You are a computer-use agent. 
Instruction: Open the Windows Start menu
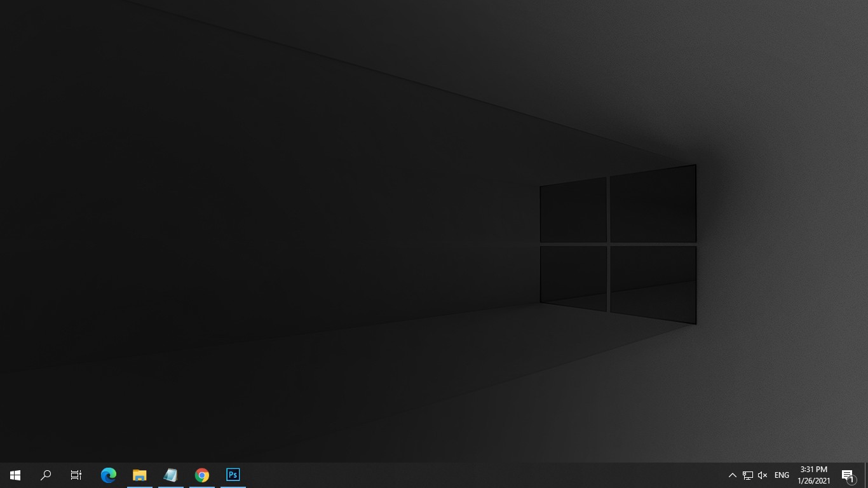15,475
